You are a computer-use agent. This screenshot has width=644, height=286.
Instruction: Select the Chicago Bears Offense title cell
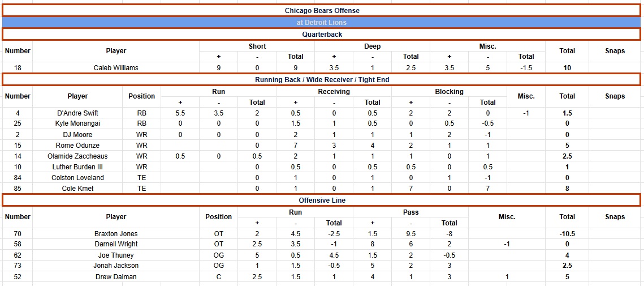[x=322, y=11]
